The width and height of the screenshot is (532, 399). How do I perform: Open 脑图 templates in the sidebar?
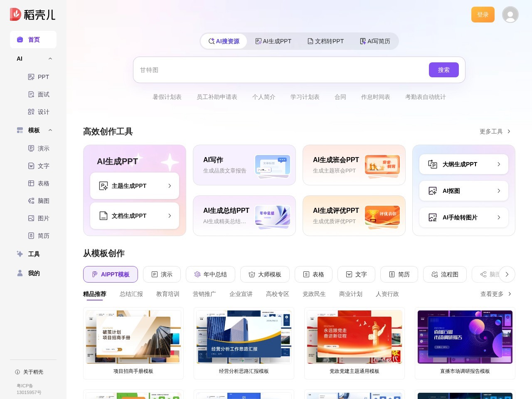point(38,201)
